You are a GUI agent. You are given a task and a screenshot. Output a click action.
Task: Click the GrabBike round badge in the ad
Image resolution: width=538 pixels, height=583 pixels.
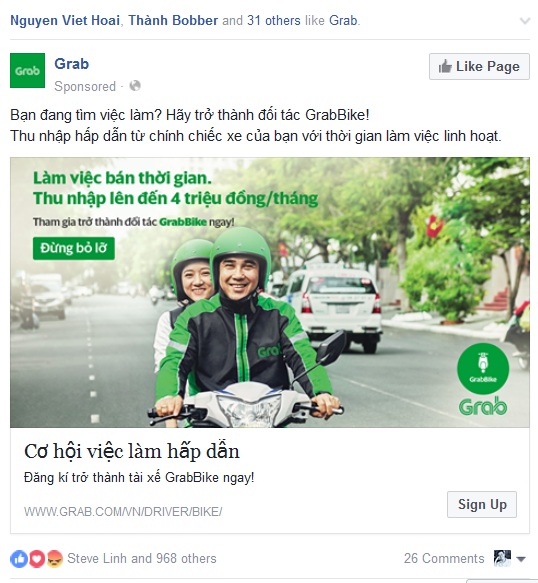pos(483,368)
